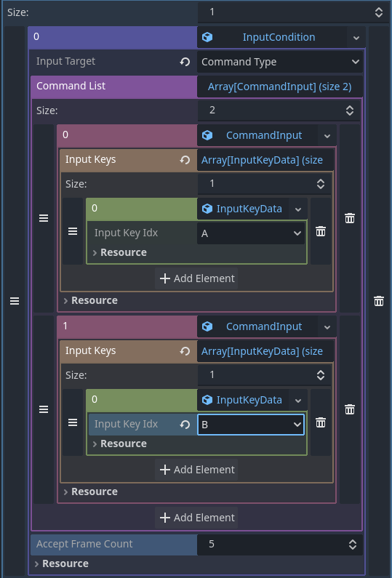Click the Accept Frame Count stepper arrows
392x578 pixels.
pos(353,545)
